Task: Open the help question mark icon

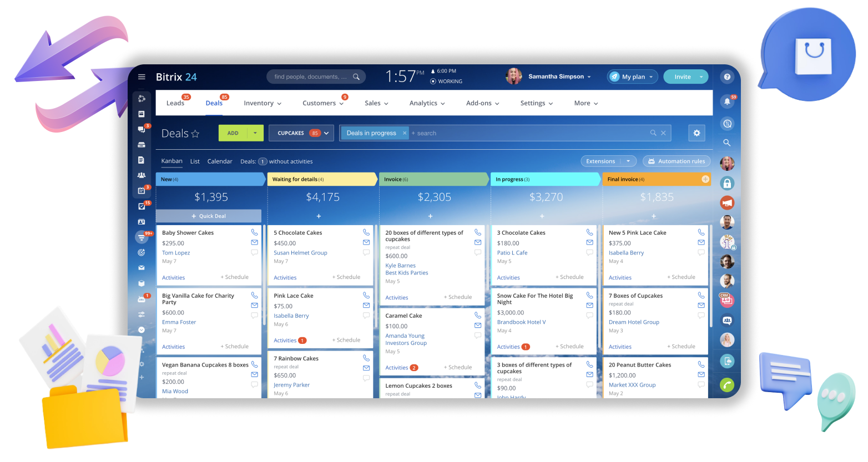Action: (727, 77)
